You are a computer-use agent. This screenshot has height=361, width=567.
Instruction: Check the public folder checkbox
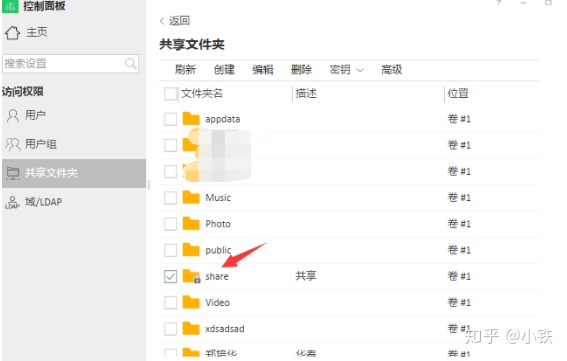[171, 250]
